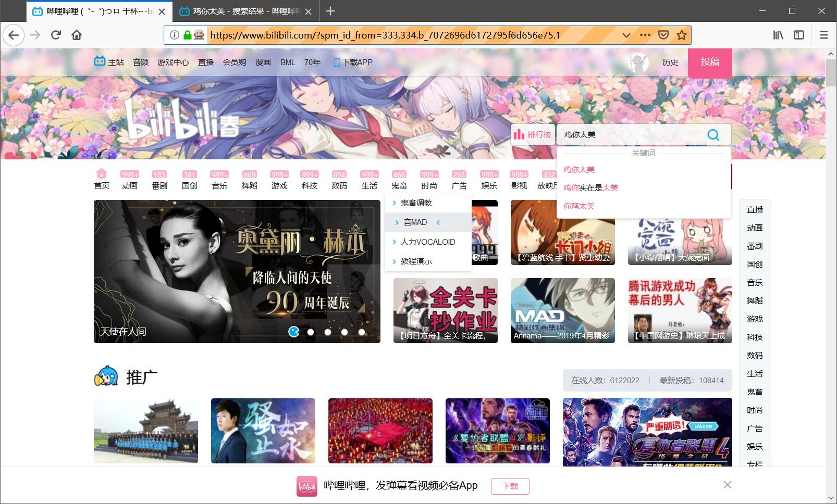
Task: Open the Firefox hamburger menu
Action: (x=823, y=35)
